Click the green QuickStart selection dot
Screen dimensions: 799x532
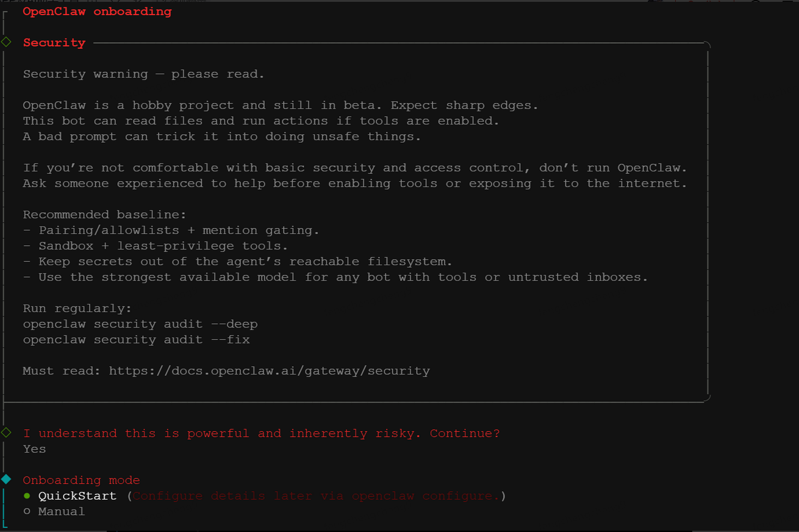pyautogui.click(x=27, y=496)
